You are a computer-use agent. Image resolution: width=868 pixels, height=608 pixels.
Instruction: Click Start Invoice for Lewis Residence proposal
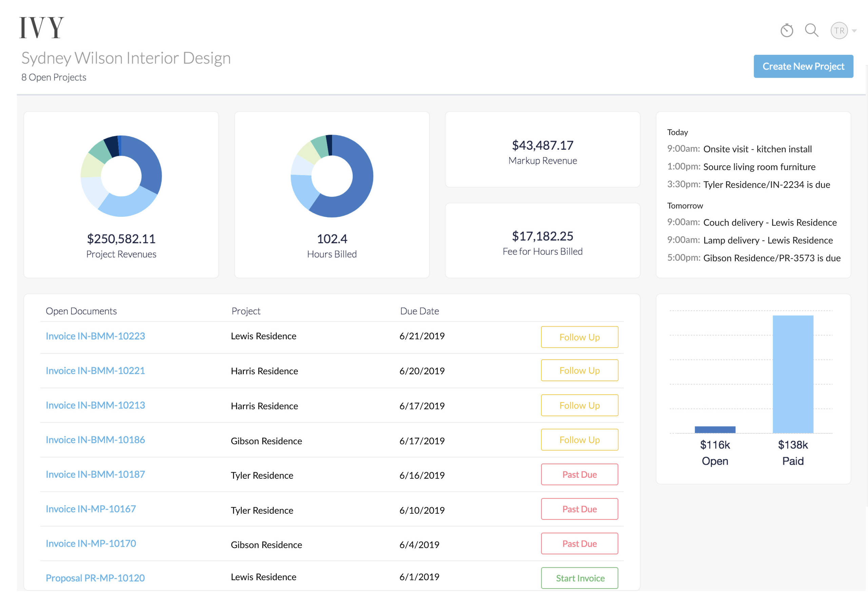tap(579, 578)
